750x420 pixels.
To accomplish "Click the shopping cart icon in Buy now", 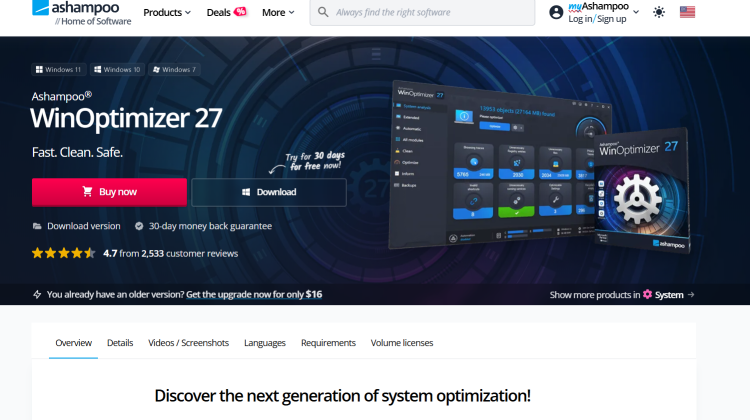I will coord(87,191).
